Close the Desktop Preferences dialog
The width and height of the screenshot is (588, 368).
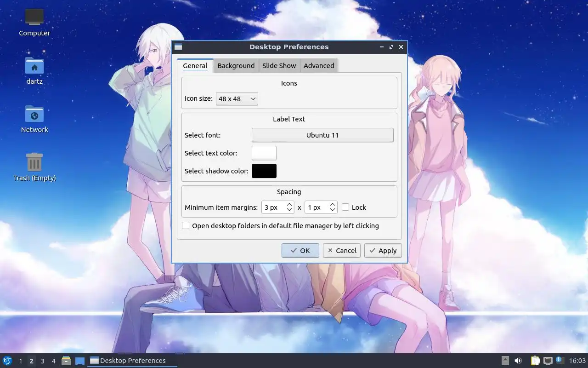[x=401, y=47]
